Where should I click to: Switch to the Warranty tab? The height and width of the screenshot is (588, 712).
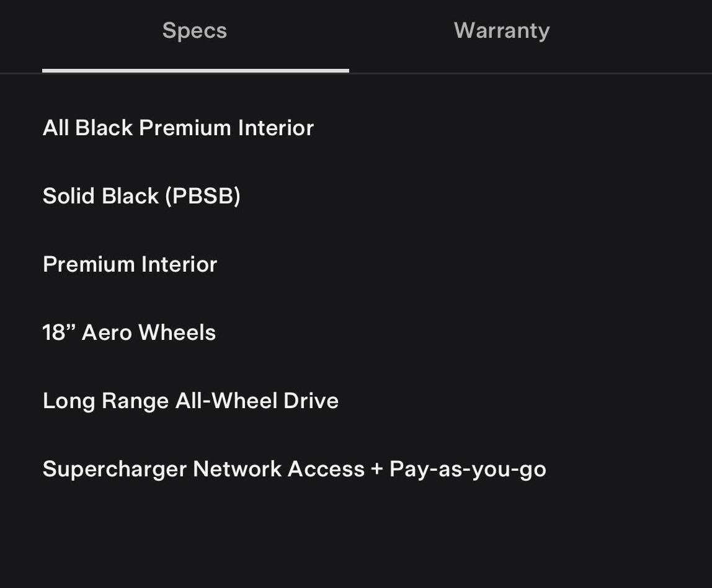pyautogui.click(x=501, y=31)
